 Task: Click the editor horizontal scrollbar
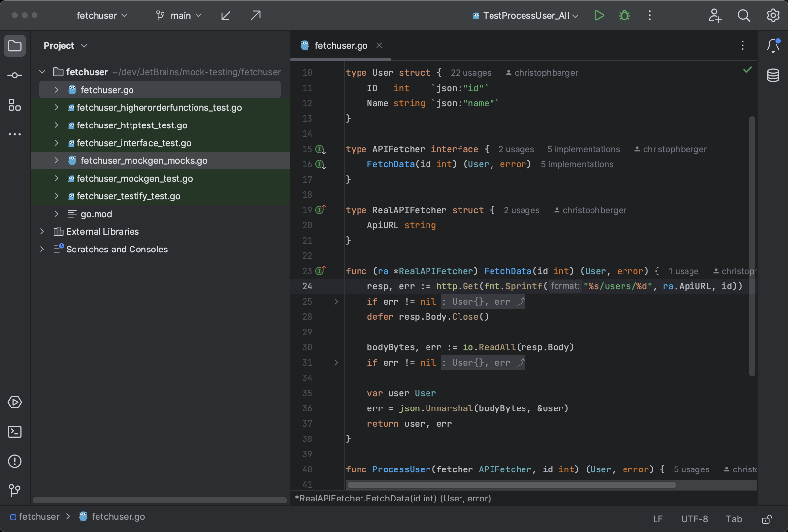coord(511,485)
